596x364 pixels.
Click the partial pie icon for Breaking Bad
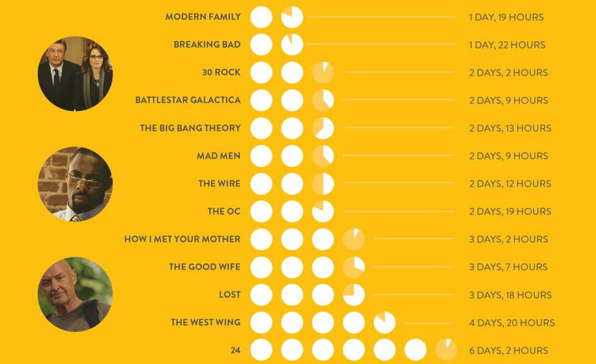[292, 45]
